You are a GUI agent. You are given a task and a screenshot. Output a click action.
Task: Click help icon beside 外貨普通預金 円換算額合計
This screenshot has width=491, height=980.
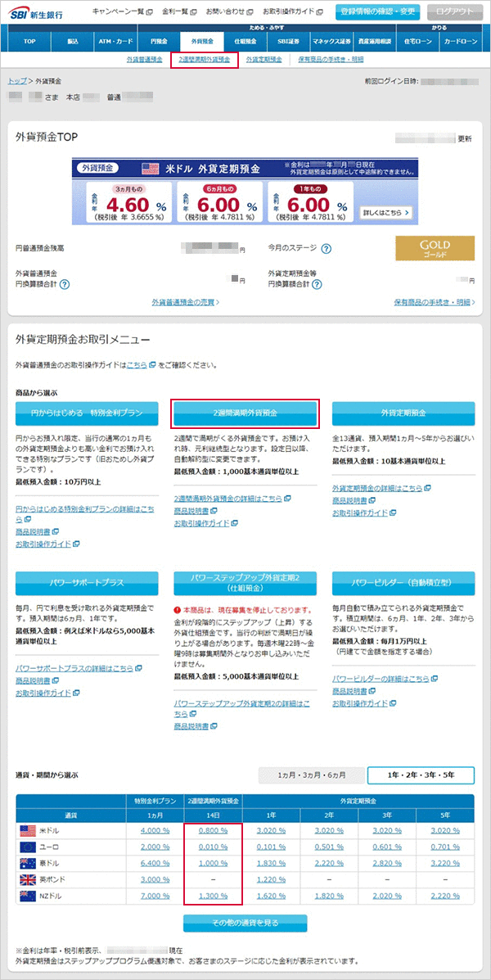[64, 284]
